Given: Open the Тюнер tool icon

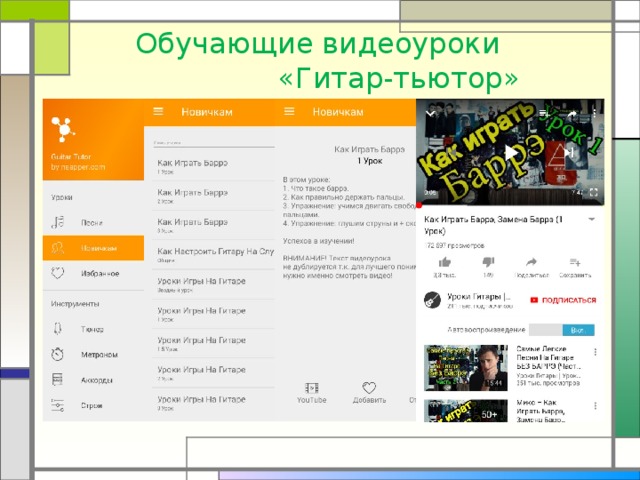Looking at the screenshot, I should pyautogui.click(x=58, y=329).
